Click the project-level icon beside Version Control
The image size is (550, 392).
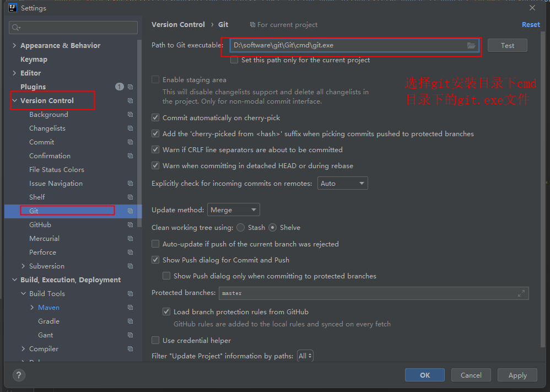131,101
